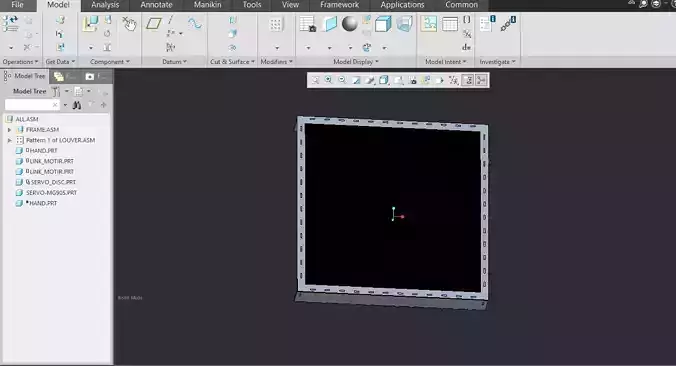676x366 pixels.
Task: Open the Sketch curve tool
Action: (x=194, y=23)
